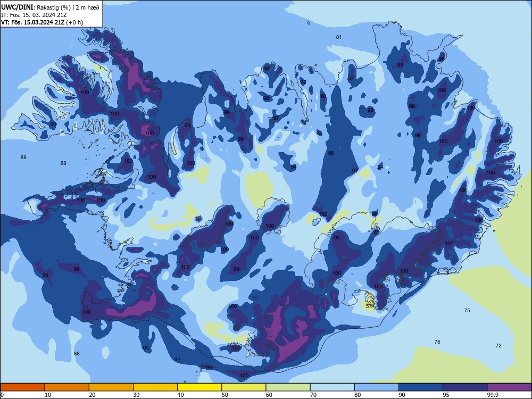Click the 'VT: Fös. 15.03.2024 21Z (+0 h)' line

pos(42,22)
